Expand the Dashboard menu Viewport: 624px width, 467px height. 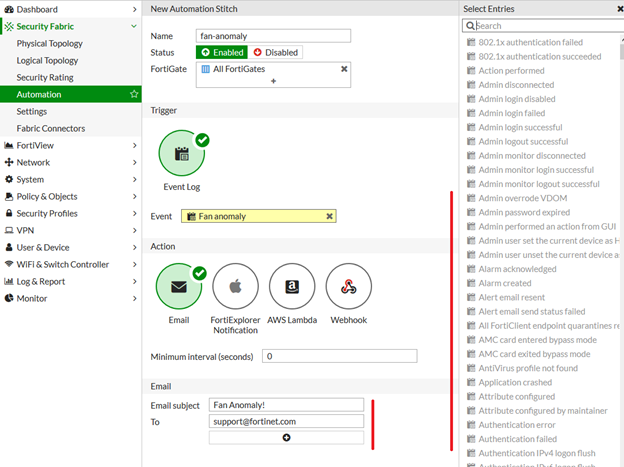click(135, 8)
